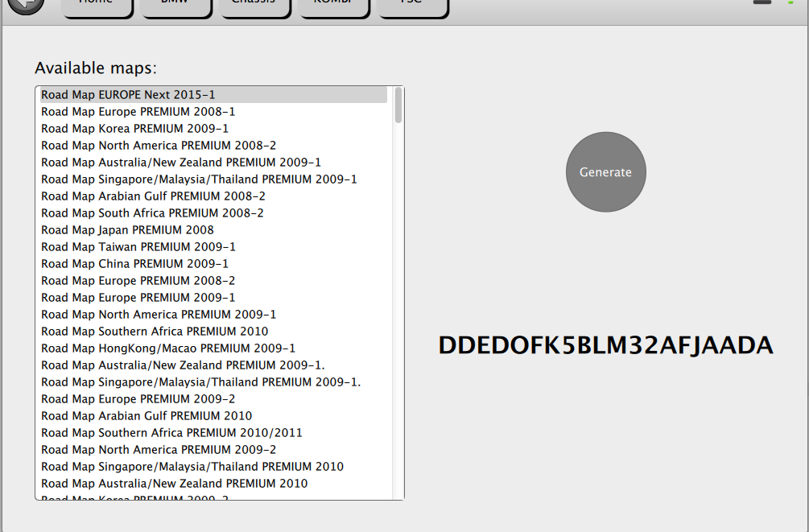
Task: Pick Road Map Japan PREMIUM 2008
Action: click(213, 230)
